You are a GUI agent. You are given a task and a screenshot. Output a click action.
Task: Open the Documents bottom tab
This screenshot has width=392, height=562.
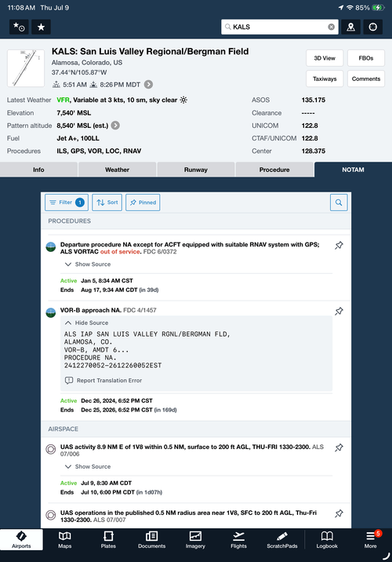tap(152, 540)
